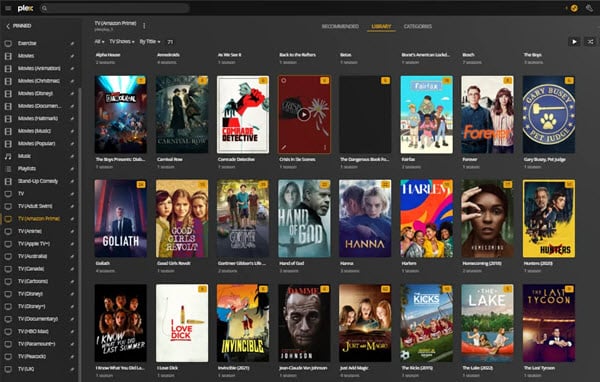
Task: Open the Movies (Hallmark) library
Action: (x=38, y=119)
